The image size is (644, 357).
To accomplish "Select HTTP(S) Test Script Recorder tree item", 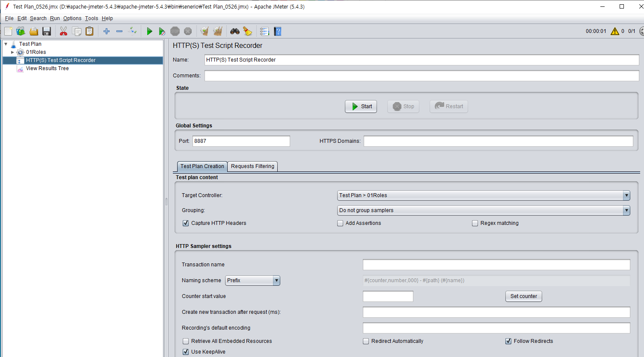I will click(x=61, y=60).
